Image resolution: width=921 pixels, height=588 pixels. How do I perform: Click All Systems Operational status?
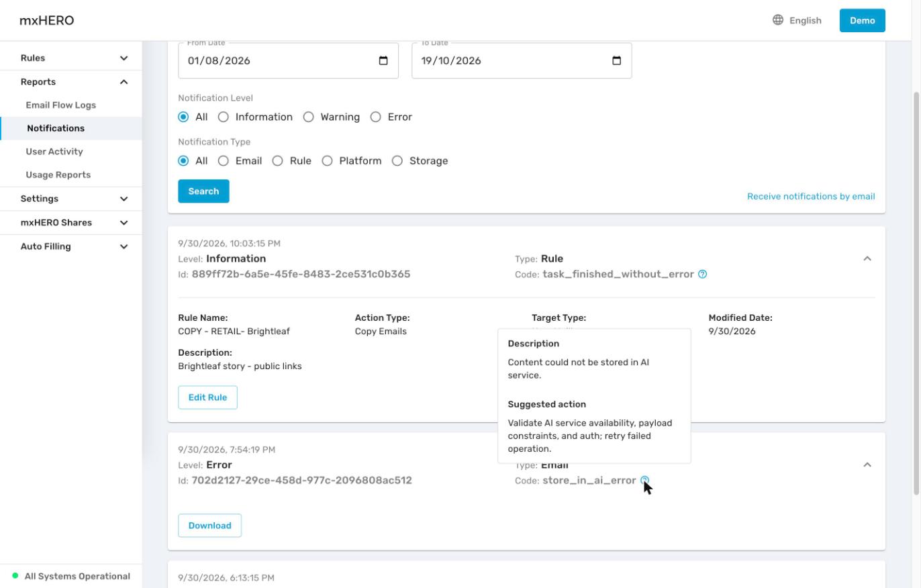[71, 576]
